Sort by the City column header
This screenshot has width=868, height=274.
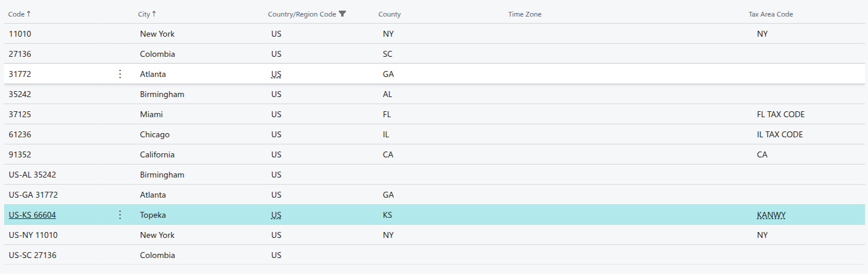pos(144,14)
